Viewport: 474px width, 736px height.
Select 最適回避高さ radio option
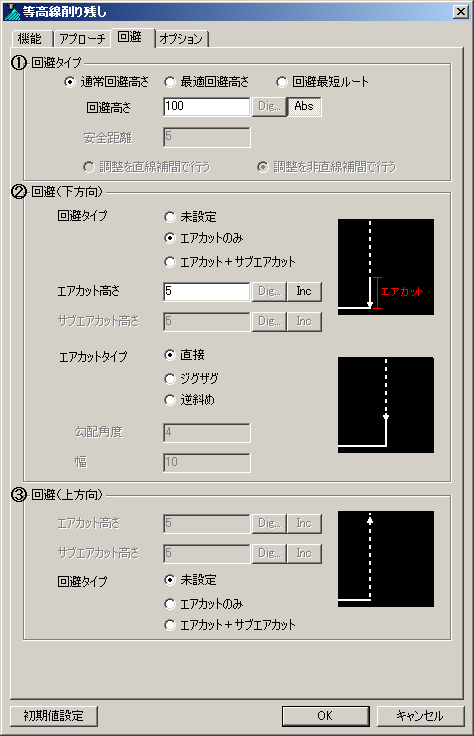[x=207, y=82]
